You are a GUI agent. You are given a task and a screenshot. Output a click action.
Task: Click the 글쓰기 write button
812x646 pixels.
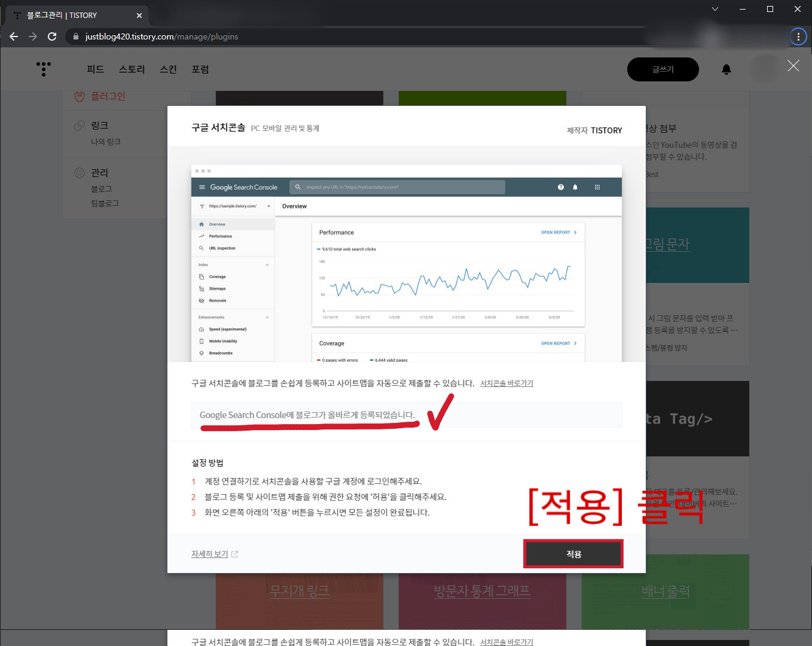(663, 69)
